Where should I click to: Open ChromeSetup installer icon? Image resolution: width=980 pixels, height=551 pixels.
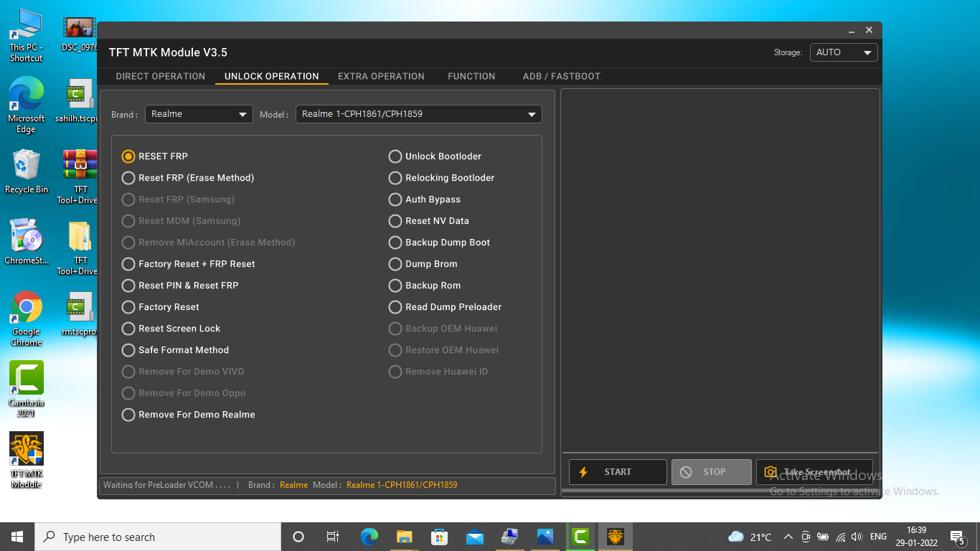pyautogui.click(x=27, y=242)
